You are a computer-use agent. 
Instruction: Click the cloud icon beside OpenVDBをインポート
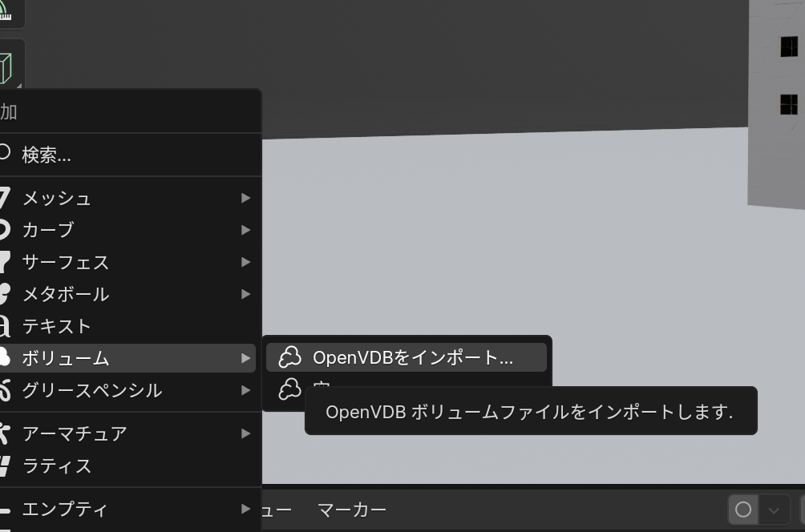point(289,357)
